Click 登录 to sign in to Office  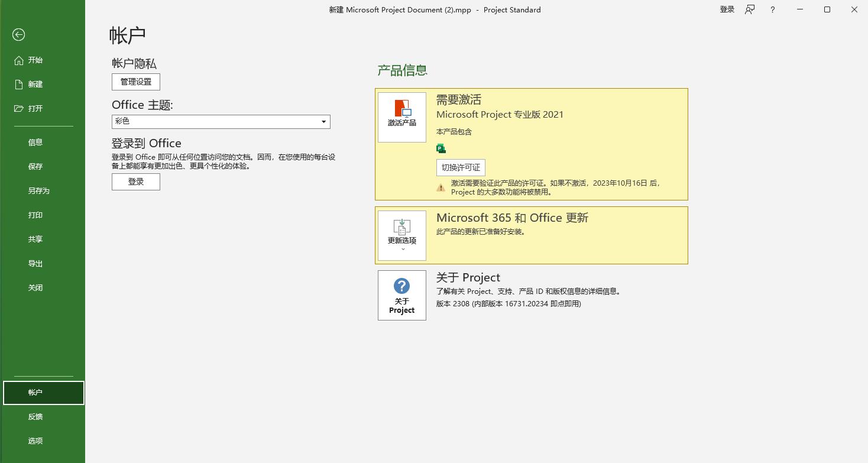[135, 182]
